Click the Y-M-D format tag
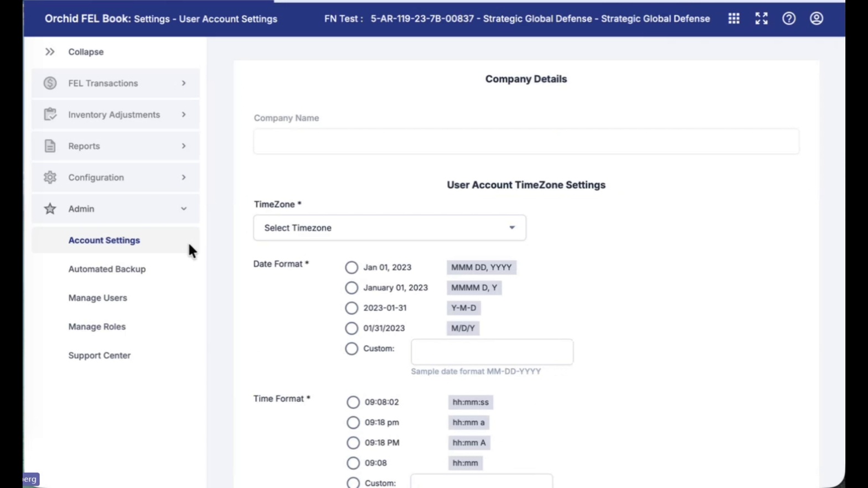The width and height of the screenshot is (868, 488). [463, 308]
